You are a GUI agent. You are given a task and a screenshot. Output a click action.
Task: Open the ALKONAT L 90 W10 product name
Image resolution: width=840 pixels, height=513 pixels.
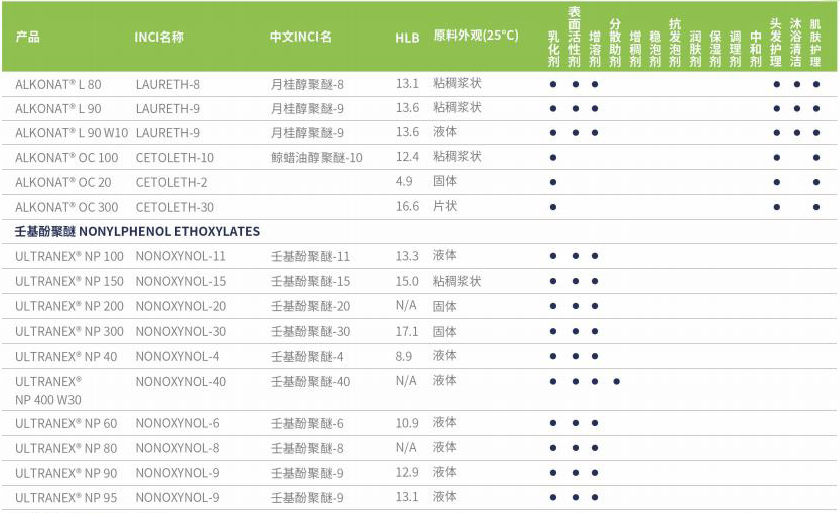[72, 133]
